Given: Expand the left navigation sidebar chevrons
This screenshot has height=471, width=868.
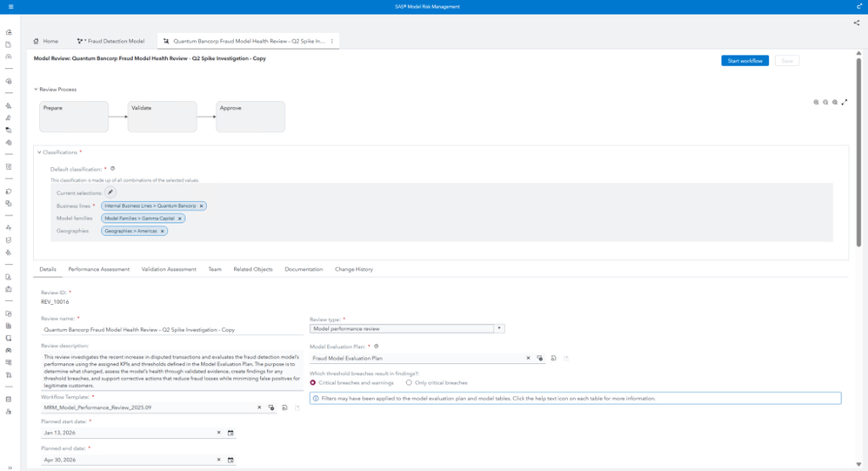Looking at the screenshot, I should (x=10, y=468).
